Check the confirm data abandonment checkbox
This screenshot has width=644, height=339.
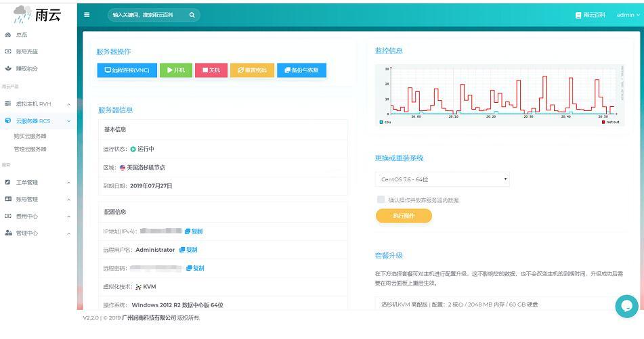click(x=381, y=200)
